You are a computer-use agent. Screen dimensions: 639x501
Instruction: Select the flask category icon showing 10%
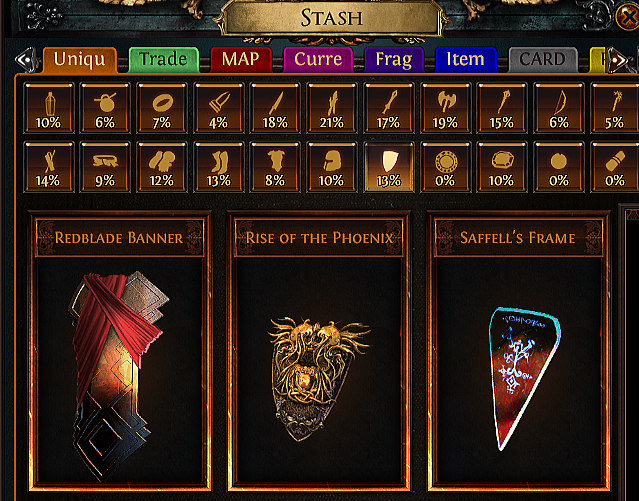pyautogui.click(x=48, y=108)
